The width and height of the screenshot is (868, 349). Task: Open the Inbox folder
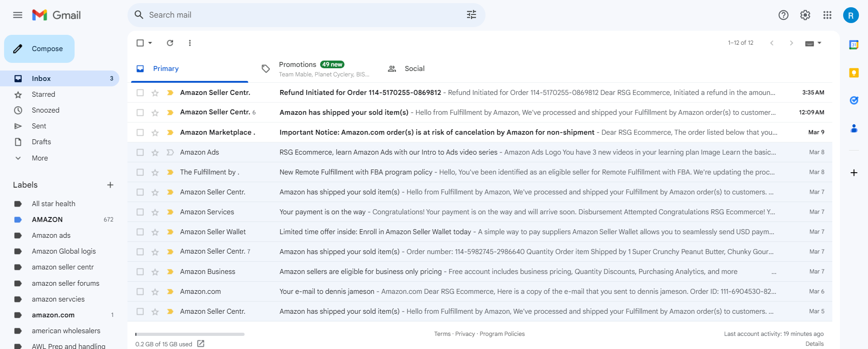[60, 79]
